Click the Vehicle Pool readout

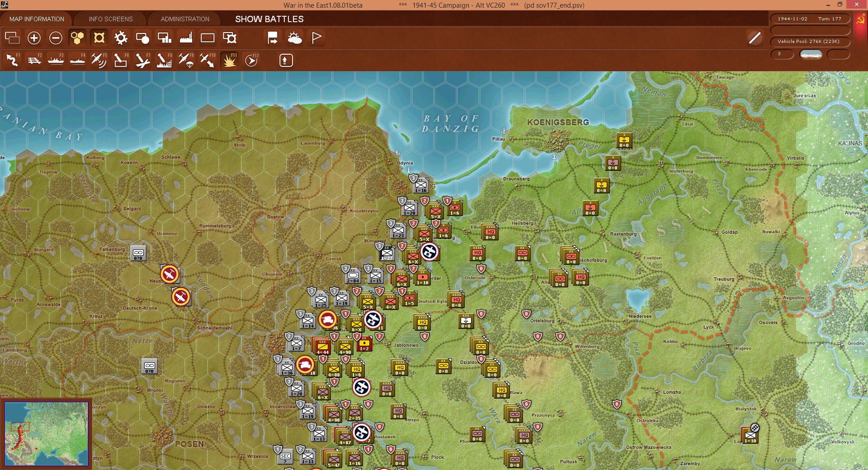pyautogui.click(x=810, y=42)
